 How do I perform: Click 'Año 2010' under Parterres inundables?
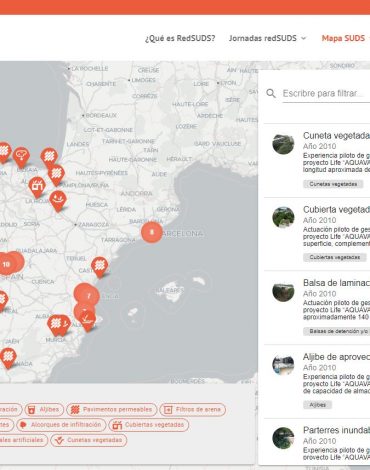coord(319,441)
